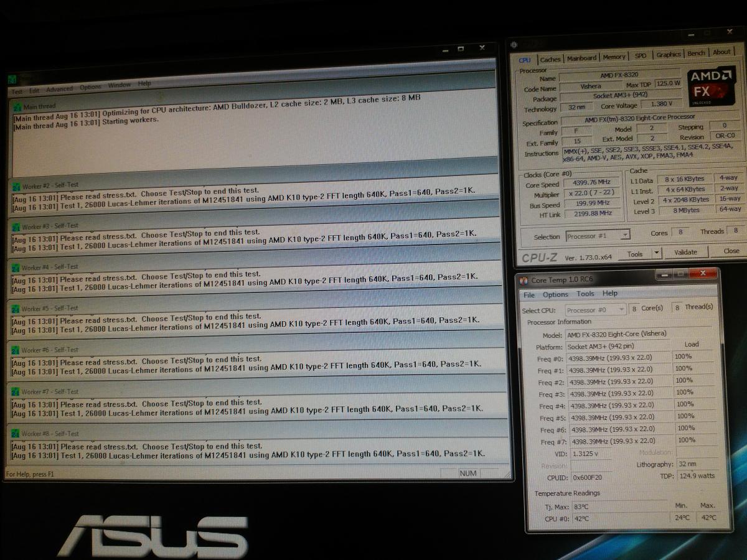Image resolution: width=747 pixels, height=560 pixels.
Task: Switch to the Caches tab in CPU-Z
Action: coord(550,59)
